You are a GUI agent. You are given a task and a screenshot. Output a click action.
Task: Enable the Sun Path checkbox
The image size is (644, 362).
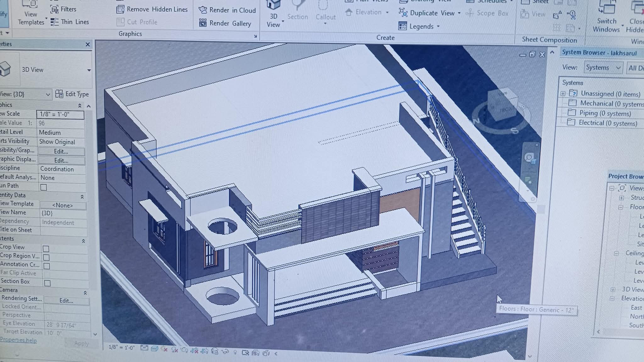[44, 187]
